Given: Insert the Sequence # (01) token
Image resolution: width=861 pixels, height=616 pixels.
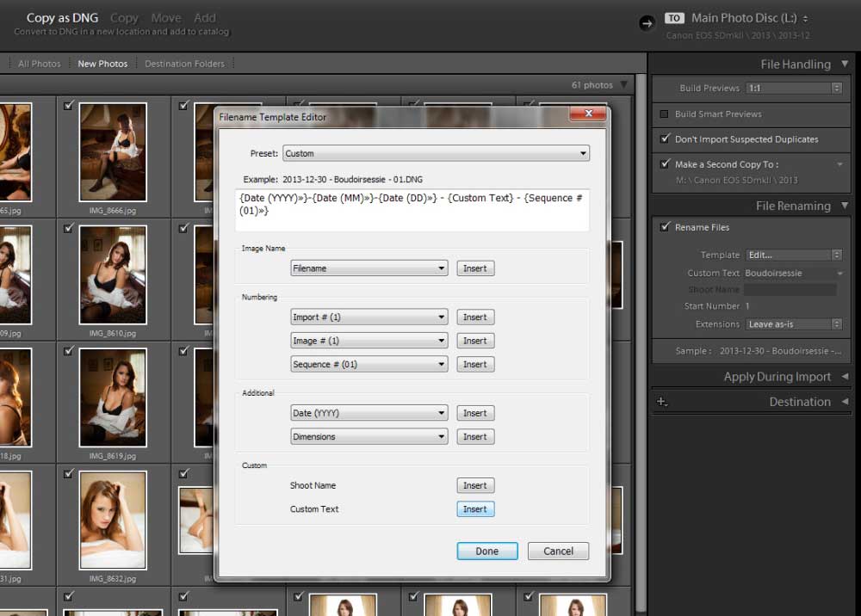Looking at the screenshot, I should click(x=475, y=364).
